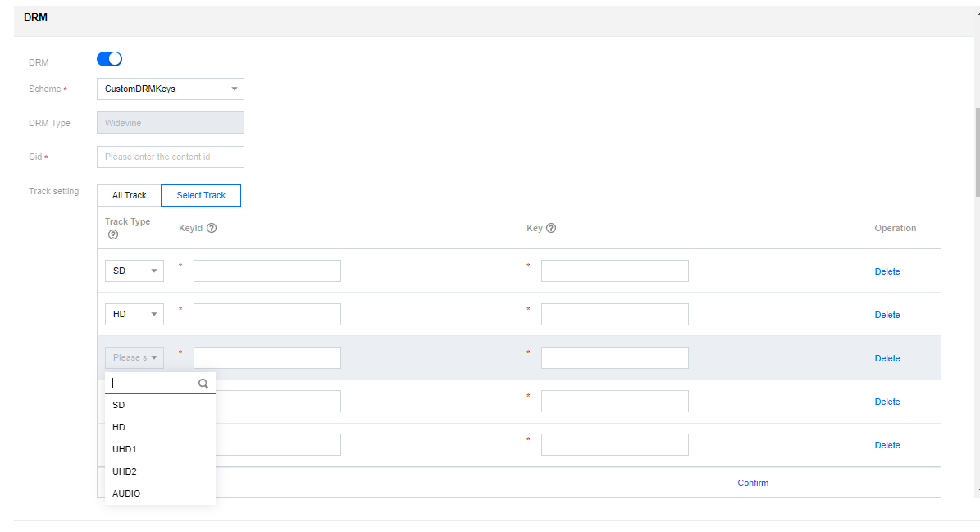Click the Cid content id field

click(x=170, y=157)
